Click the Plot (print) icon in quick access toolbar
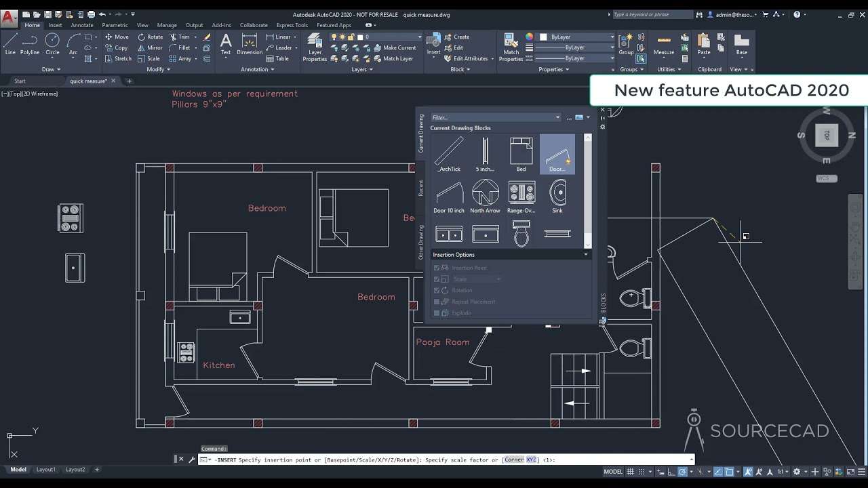 pos(91,14)
